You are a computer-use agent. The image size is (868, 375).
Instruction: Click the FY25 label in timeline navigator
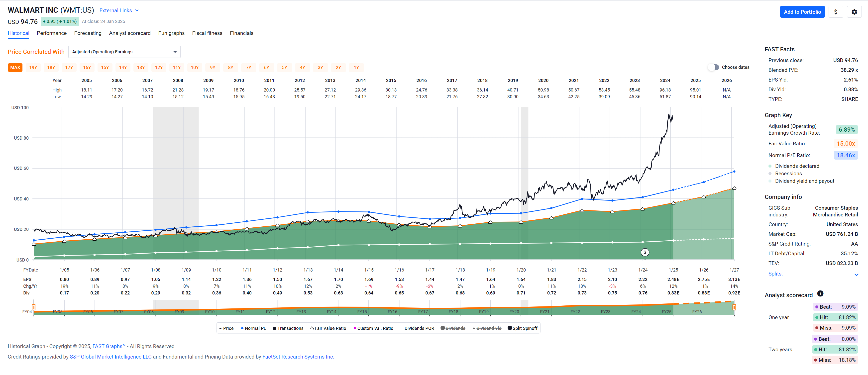tap(666, 312)
